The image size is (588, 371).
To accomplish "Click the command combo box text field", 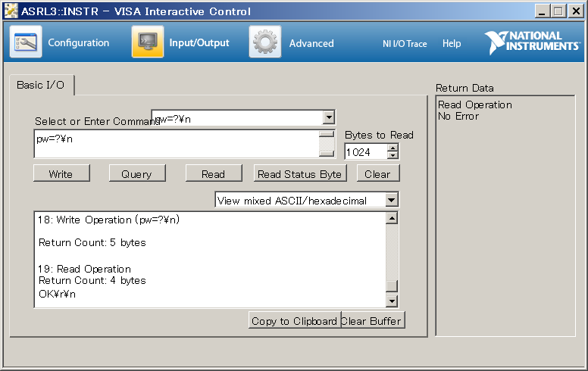I will (238, 119).
